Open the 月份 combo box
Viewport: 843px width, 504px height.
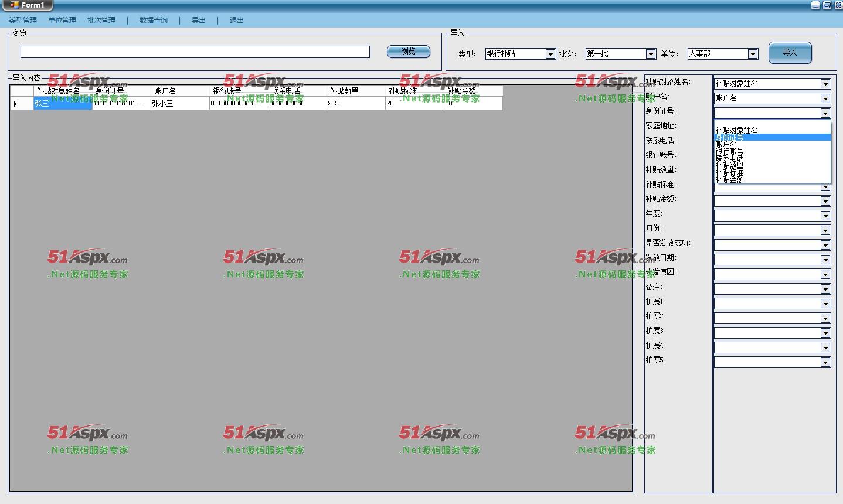coord(825,230)
